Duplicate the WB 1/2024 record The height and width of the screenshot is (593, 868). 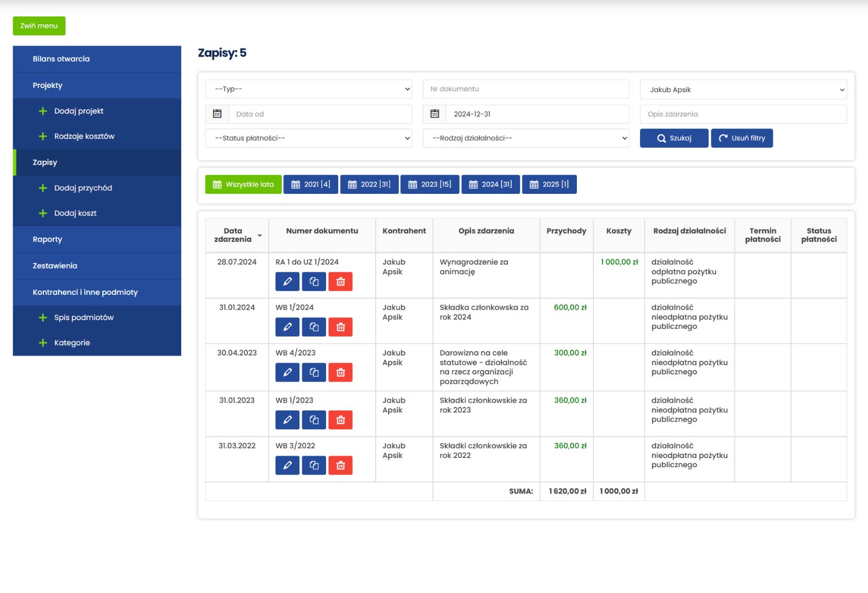click(x=314, y=327)
